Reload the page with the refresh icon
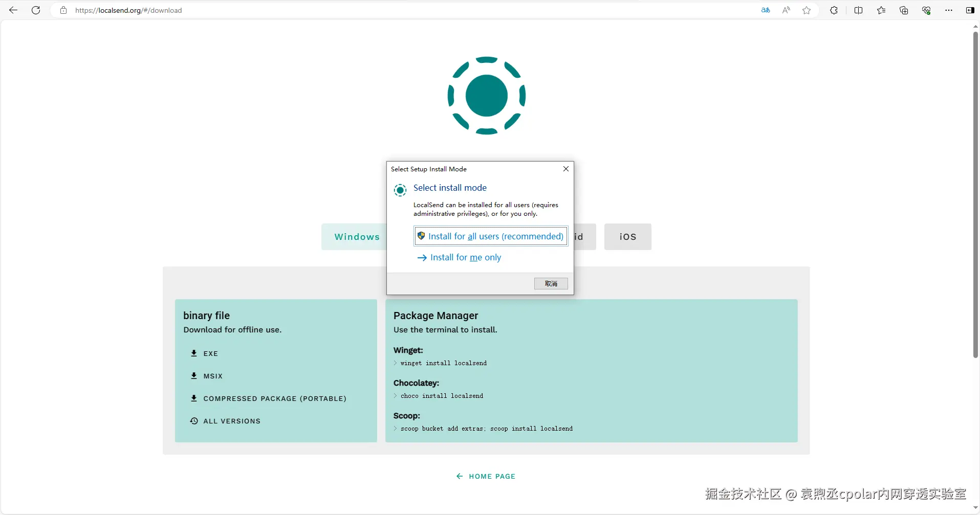Screen dimensions: 980x515 tap(36, 10)
